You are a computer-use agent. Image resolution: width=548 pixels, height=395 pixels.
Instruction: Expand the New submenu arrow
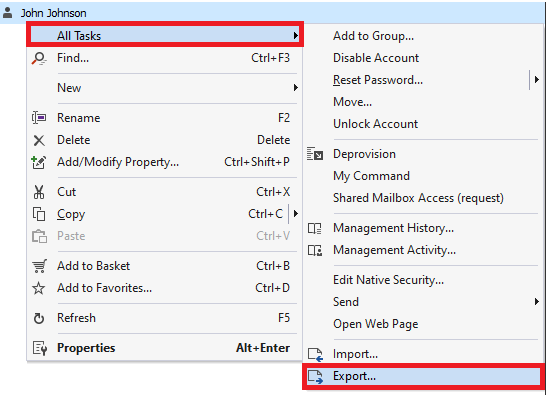296,87
